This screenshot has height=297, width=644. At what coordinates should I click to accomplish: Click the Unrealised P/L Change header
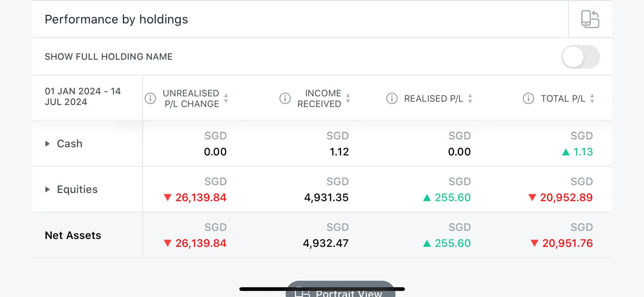[x=191, y=98]
